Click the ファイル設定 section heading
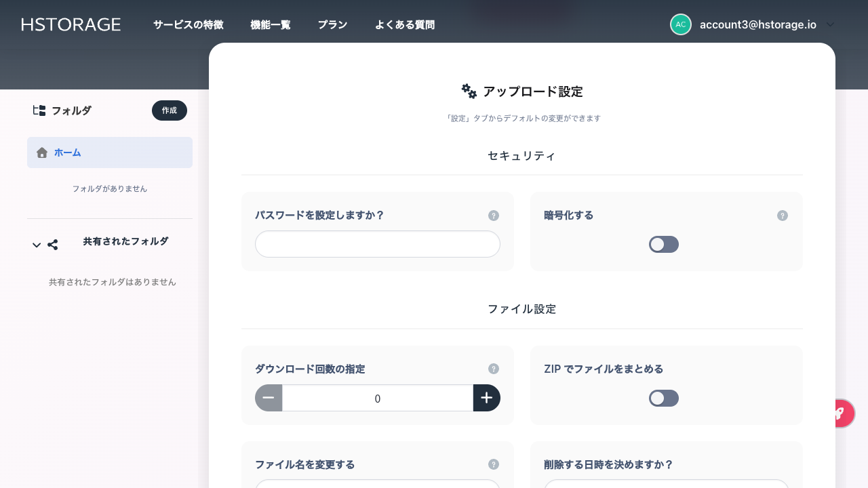This screenshot has width=868, height=488. coord(522,309)
